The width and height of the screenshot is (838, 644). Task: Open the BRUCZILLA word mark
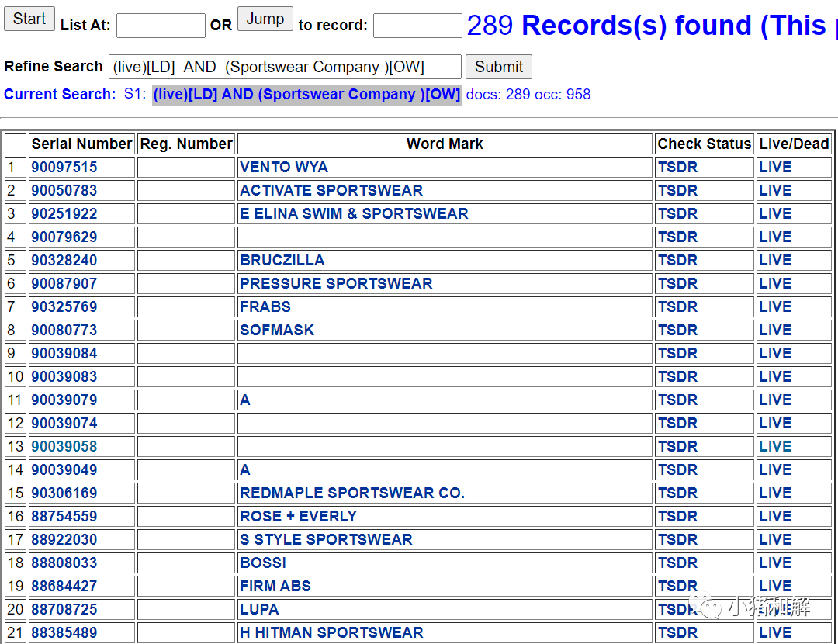(282, 260)
